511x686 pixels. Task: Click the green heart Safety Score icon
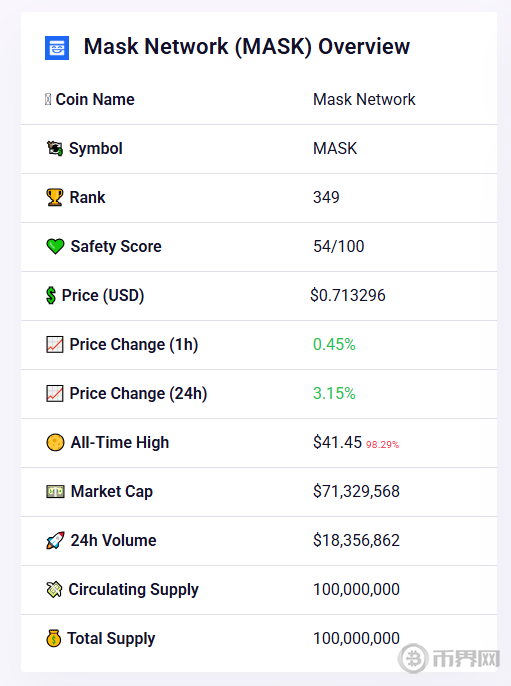(x=55, y=246)
